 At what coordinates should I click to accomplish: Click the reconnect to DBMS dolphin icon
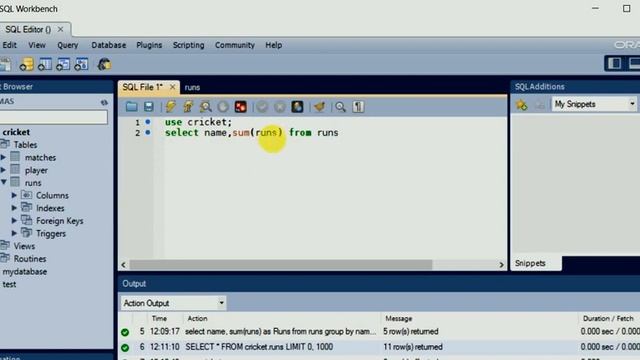pyautogui.click(x=104, y=64)
